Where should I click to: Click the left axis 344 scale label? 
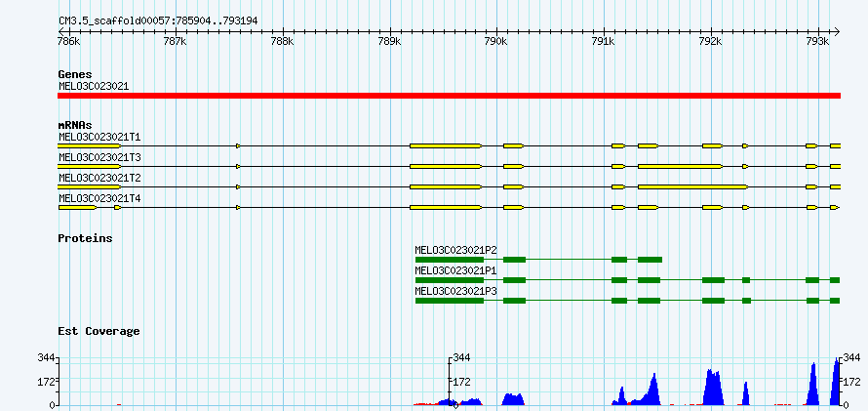click(x=46, y=358)
